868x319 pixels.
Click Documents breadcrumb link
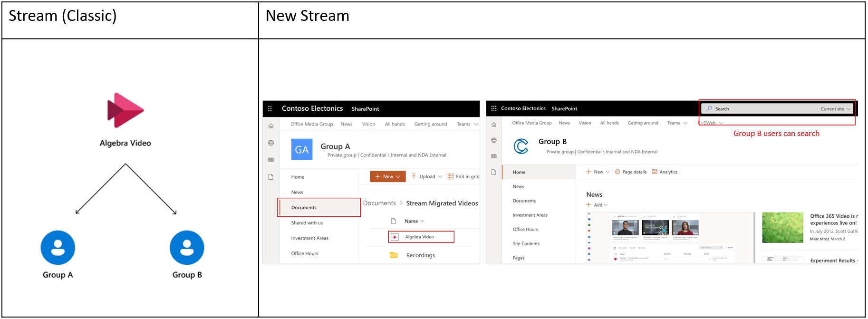click(x=379, y=203)
